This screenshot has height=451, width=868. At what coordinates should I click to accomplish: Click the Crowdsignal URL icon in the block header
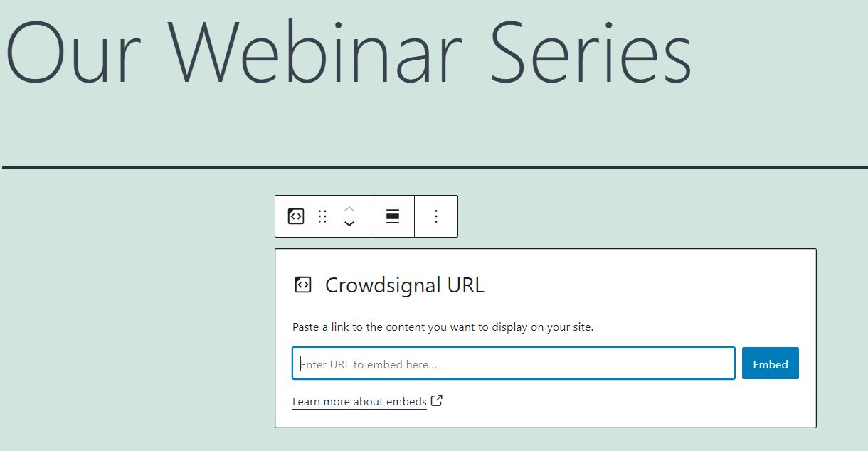point(303,284)
